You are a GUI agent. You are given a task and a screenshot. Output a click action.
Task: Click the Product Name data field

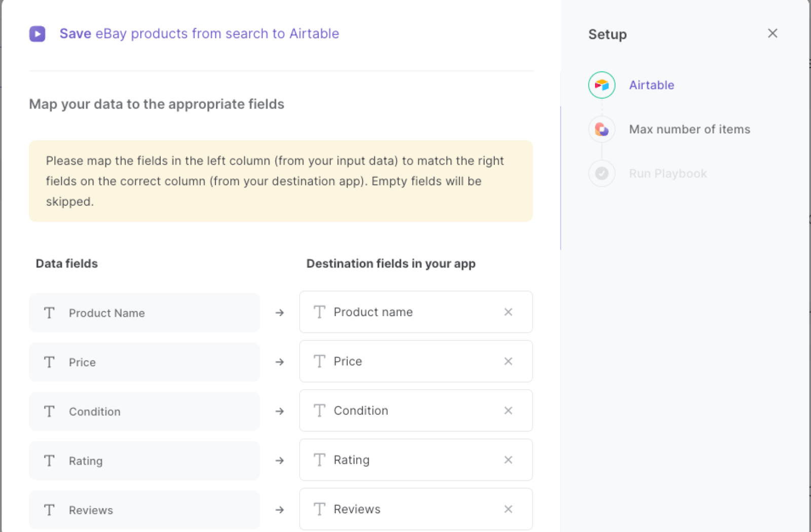[144, 313]
